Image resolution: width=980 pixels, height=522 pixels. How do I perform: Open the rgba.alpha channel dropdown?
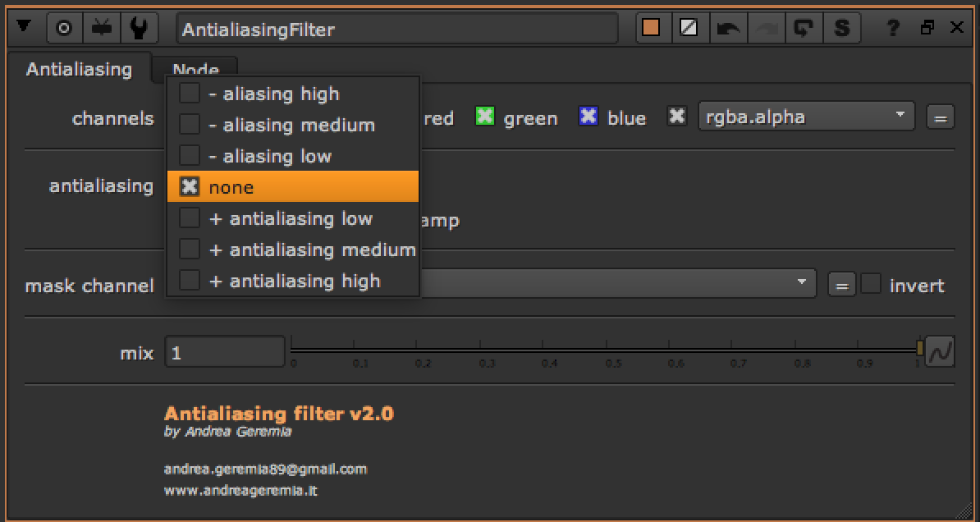point(805,117)
